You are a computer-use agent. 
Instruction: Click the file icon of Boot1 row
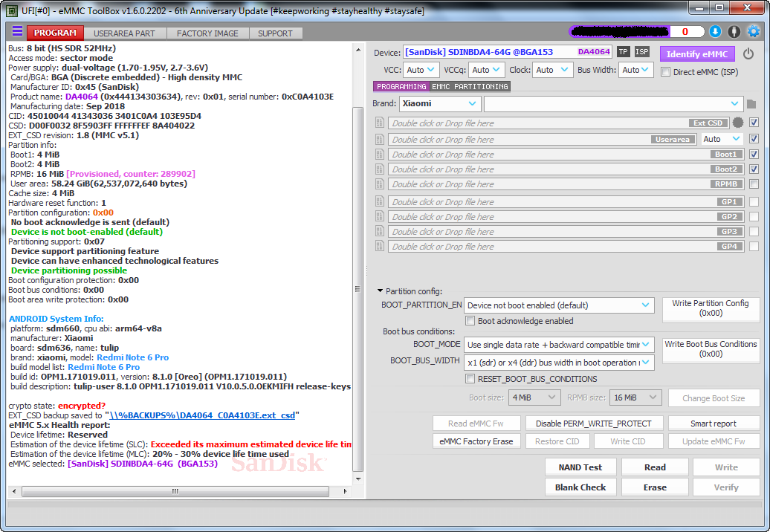pos(380,155)
